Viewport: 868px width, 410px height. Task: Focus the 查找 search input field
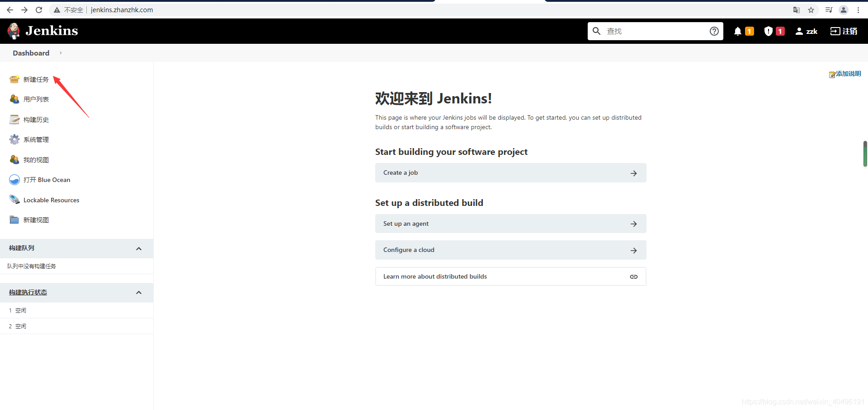pyautogui.click(x=655, y=31)
